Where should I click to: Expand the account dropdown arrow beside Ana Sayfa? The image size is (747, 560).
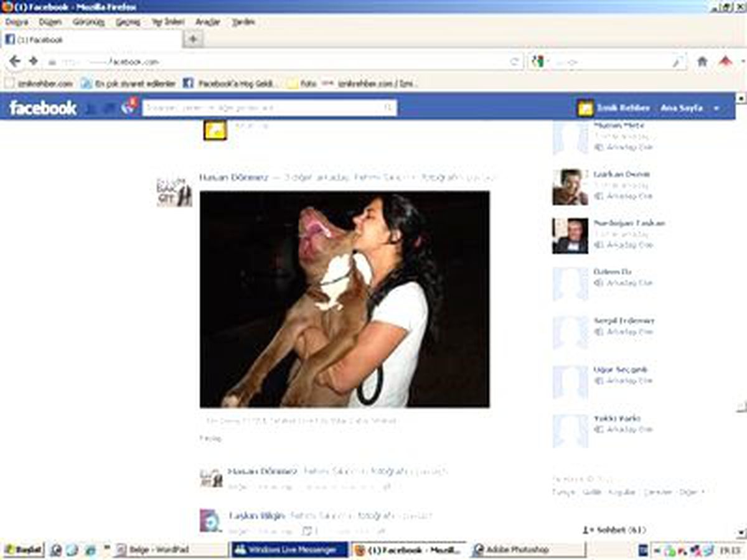coord(716,108)
